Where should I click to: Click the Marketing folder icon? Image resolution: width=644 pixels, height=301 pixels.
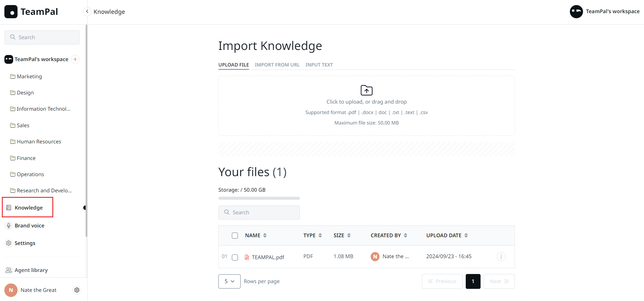(12, 77)
